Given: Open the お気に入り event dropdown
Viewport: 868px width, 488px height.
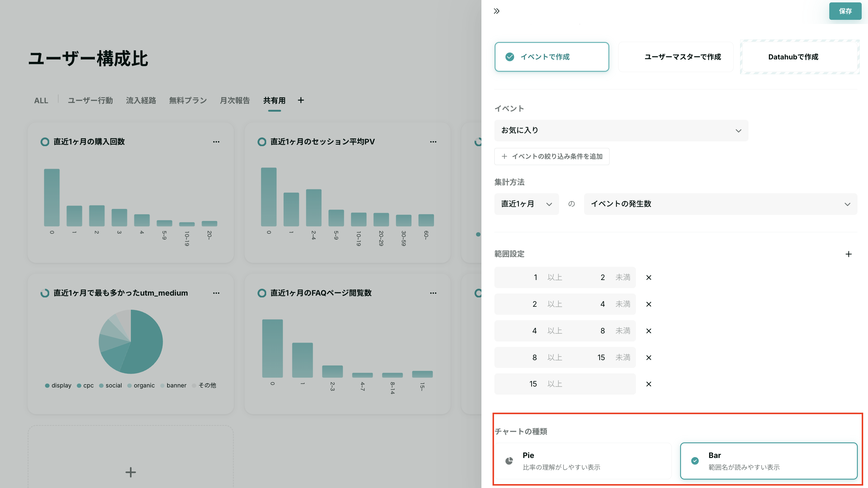Looking at the screenshot, I should click(621, 131).
